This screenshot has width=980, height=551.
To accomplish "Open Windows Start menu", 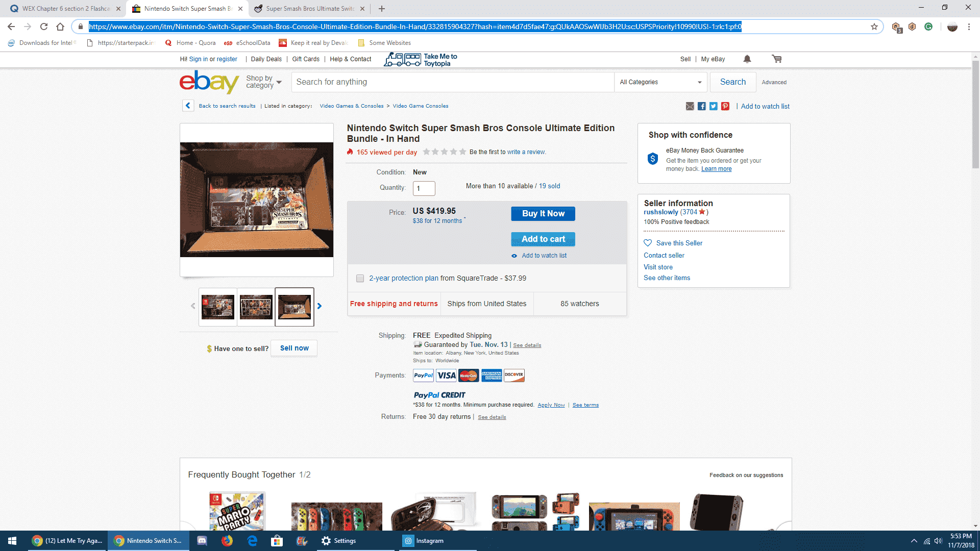I will (12, 541).
